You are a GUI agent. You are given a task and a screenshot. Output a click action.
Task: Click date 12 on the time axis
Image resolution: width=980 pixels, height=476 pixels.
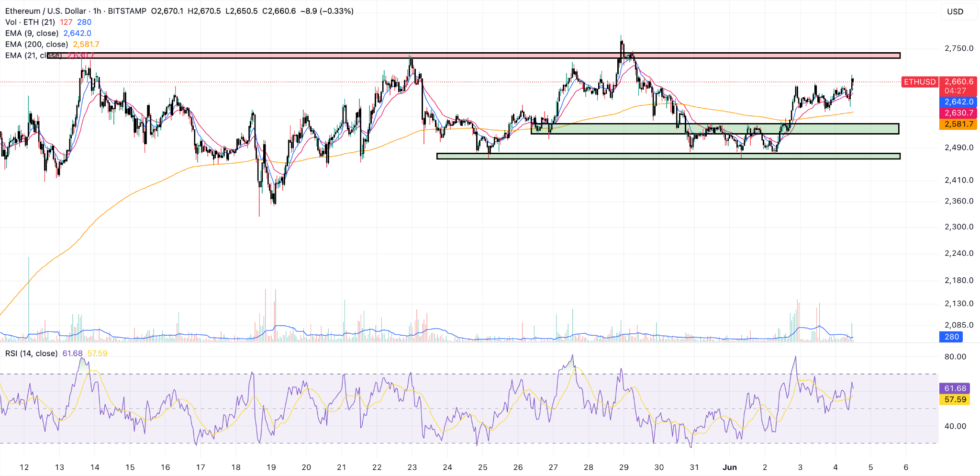coord(24,467)
